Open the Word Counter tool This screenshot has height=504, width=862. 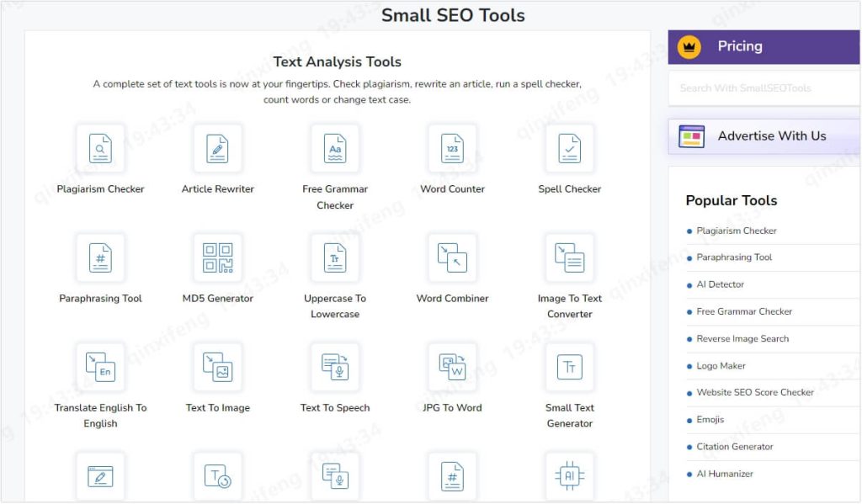(452, 148)
